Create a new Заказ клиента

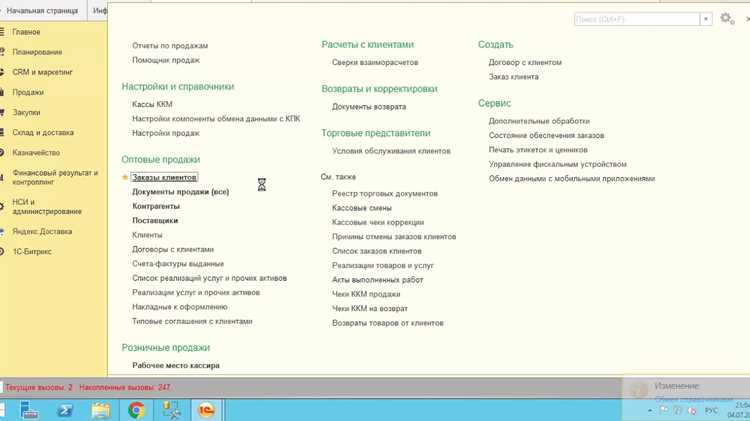pos(513,77)
